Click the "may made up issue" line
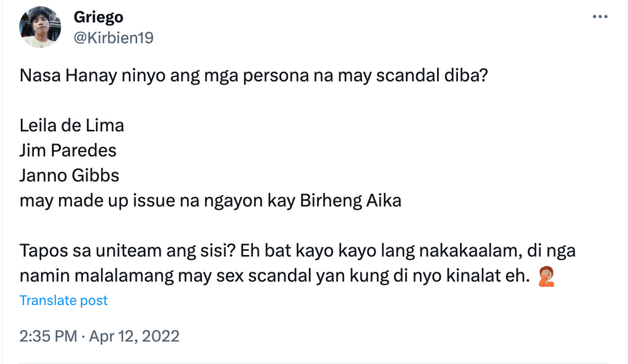 [210, 201]
